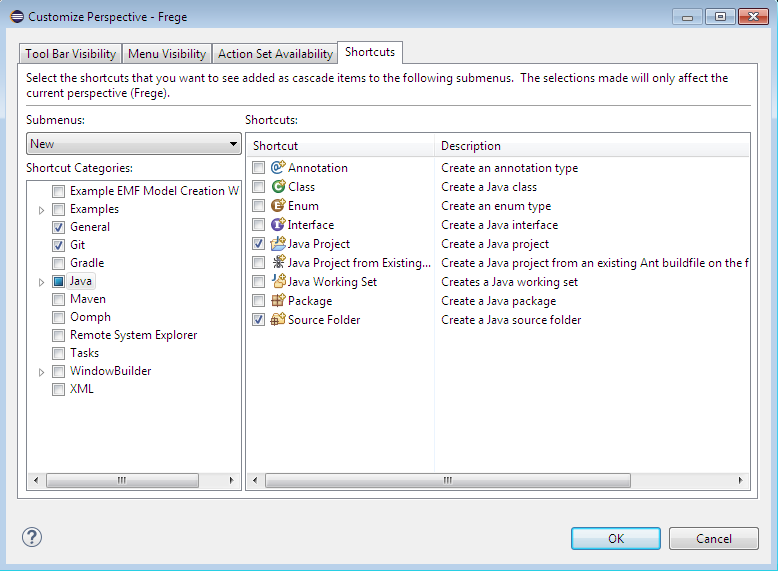Open Action Set Availability tab
This screenshot has width=778, height=571.
(275, 54)
